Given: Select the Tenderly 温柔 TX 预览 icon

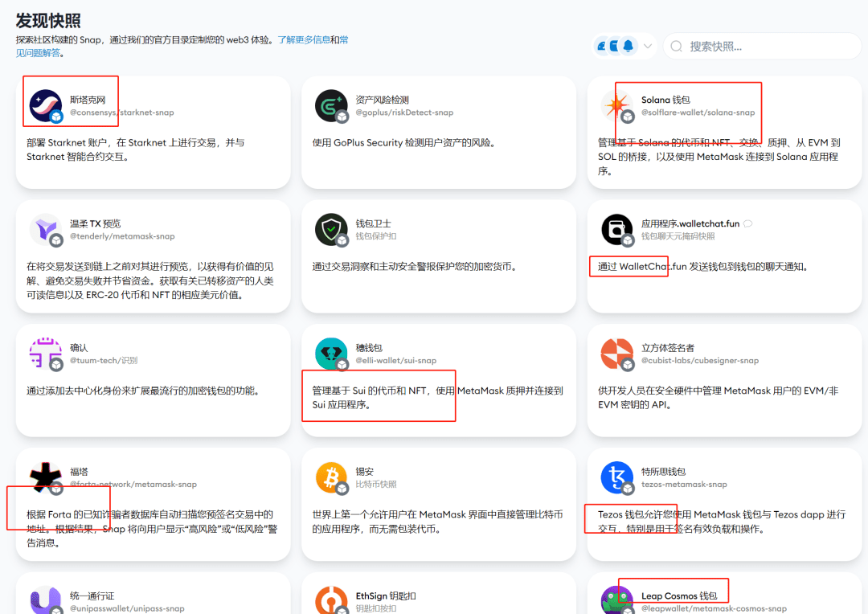Looking at the screenshot, I should (46, 229).
